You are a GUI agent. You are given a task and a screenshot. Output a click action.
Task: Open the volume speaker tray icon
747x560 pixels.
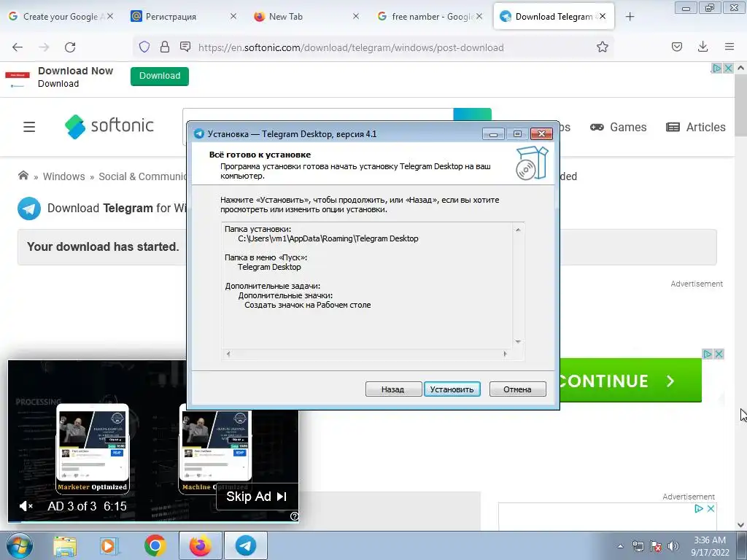coord(673,546)
